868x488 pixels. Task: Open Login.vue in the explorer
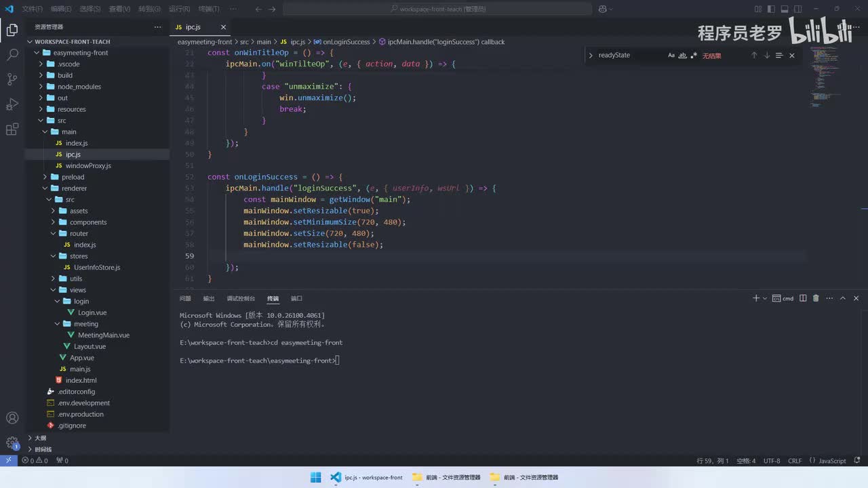point(92,312)
